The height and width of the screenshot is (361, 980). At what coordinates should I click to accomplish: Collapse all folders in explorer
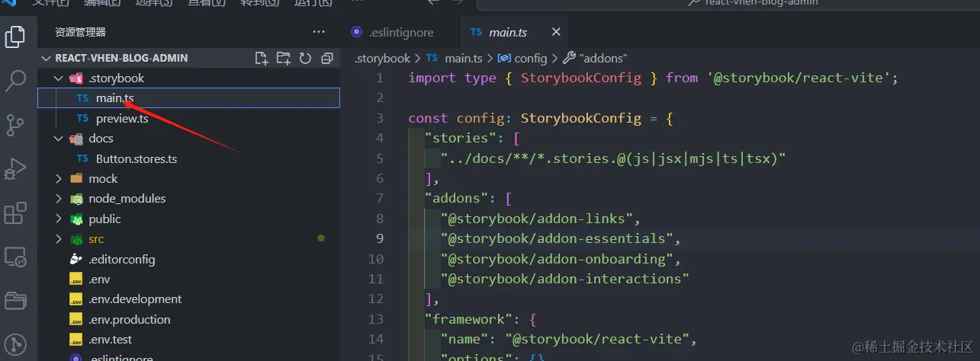coord(327,58)
